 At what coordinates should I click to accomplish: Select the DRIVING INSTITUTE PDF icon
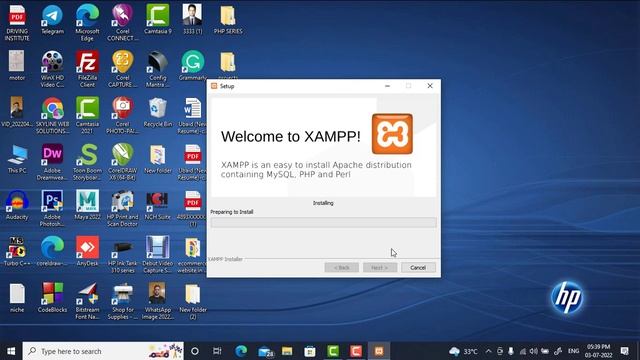[x=17, y=22]
